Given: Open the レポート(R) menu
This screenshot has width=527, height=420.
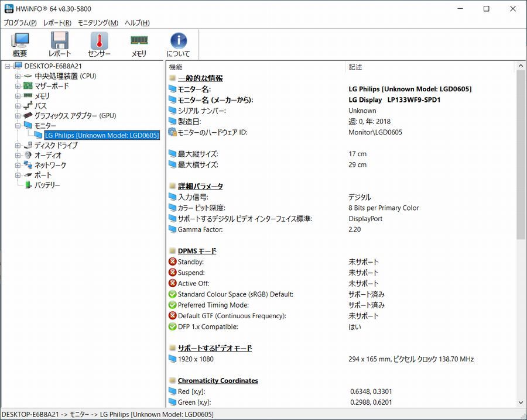Looking at the screenshot, I should 57,23.
